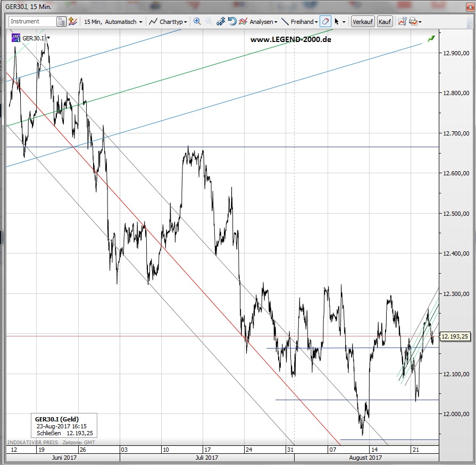This screenshot has width=476, height=465.
Task: Expand the 15 Min, Automatisch dropdown
Action: coord(113,22)
